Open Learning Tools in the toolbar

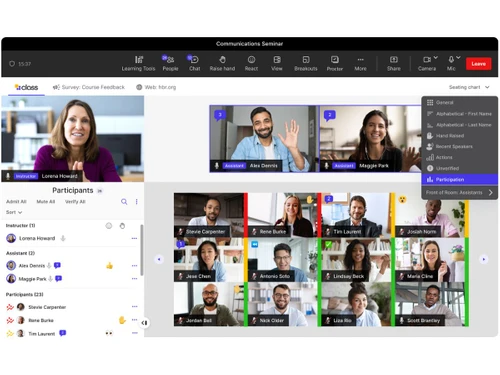pyautogui.click(x=138, y=63)
